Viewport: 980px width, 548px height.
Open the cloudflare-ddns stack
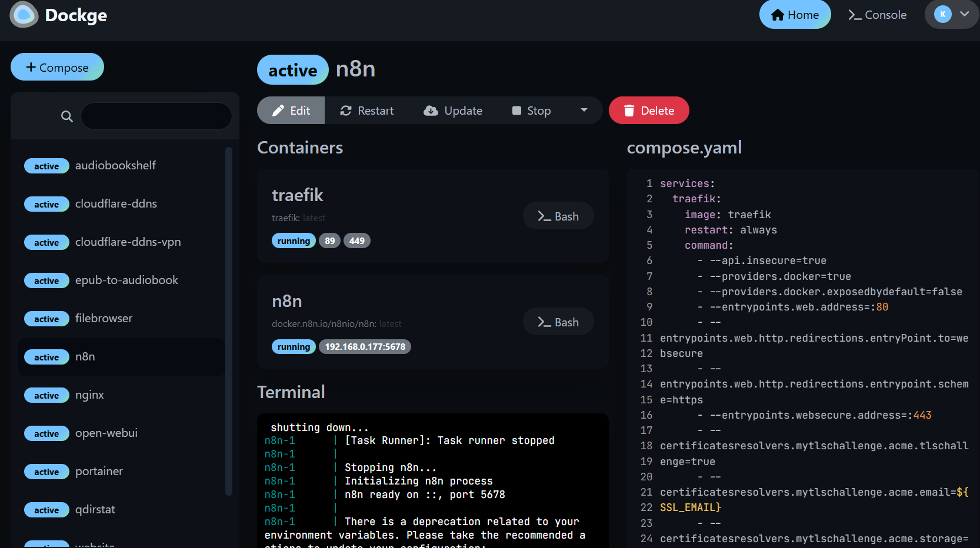pos(122,204)
